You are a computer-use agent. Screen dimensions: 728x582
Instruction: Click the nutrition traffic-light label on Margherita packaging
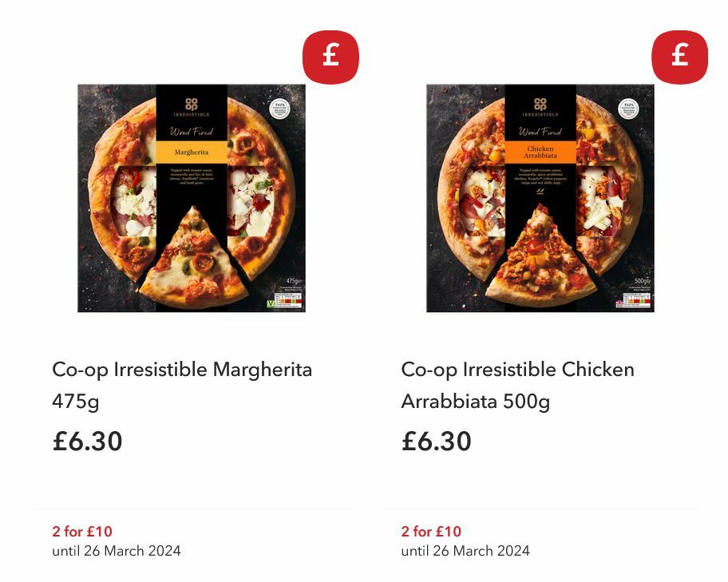(289, 299)
